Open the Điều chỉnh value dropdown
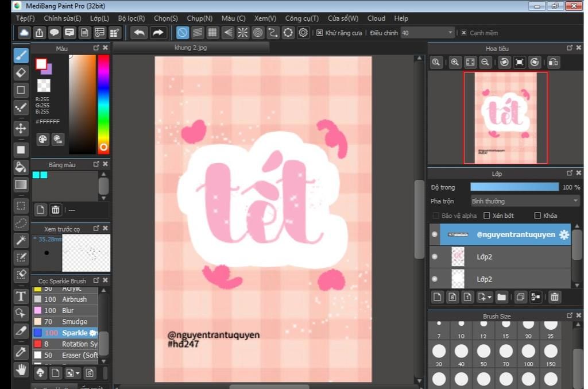 click(x=428, y=33)
